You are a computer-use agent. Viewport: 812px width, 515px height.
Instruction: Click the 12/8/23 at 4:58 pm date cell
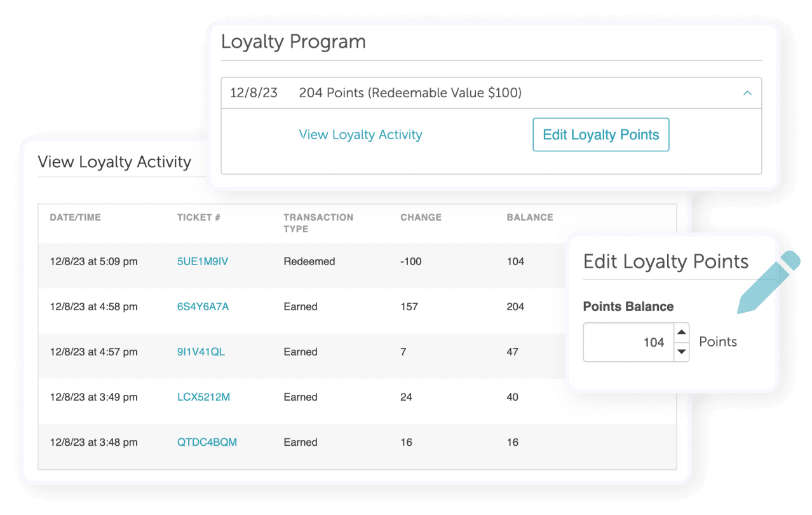(94, 306)
